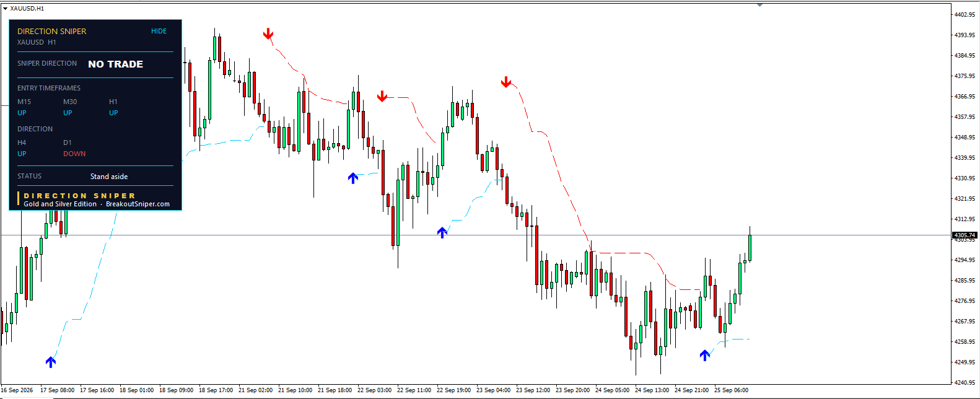Click the 4357.95 price axis label
980x399 pixels.
965,116
